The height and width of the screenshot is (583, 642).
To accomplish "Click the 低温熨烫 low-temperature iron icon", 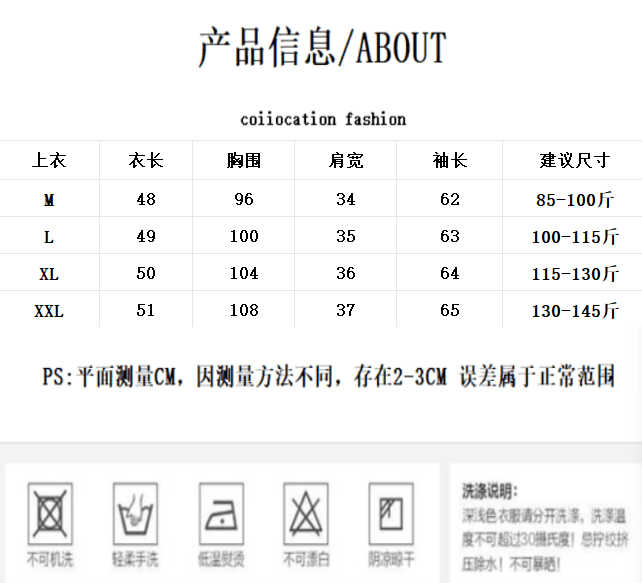I will [x=222, y=514].
